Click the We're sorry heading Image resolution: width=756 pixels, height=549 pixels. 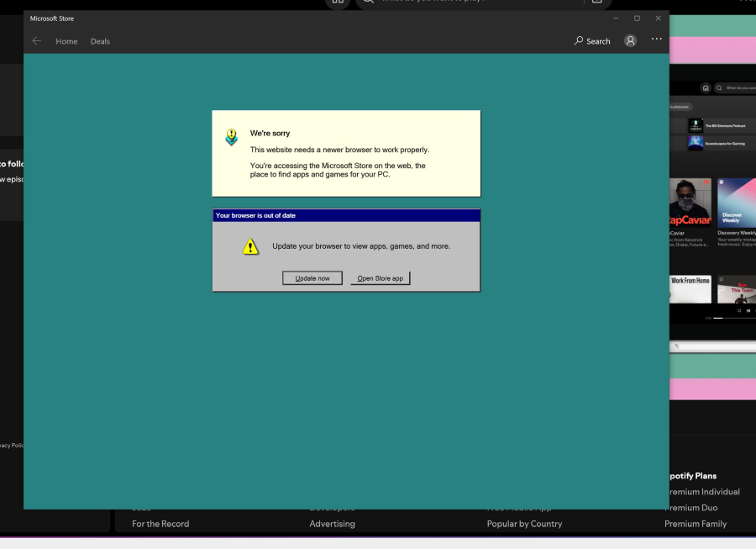click(270, 133)
